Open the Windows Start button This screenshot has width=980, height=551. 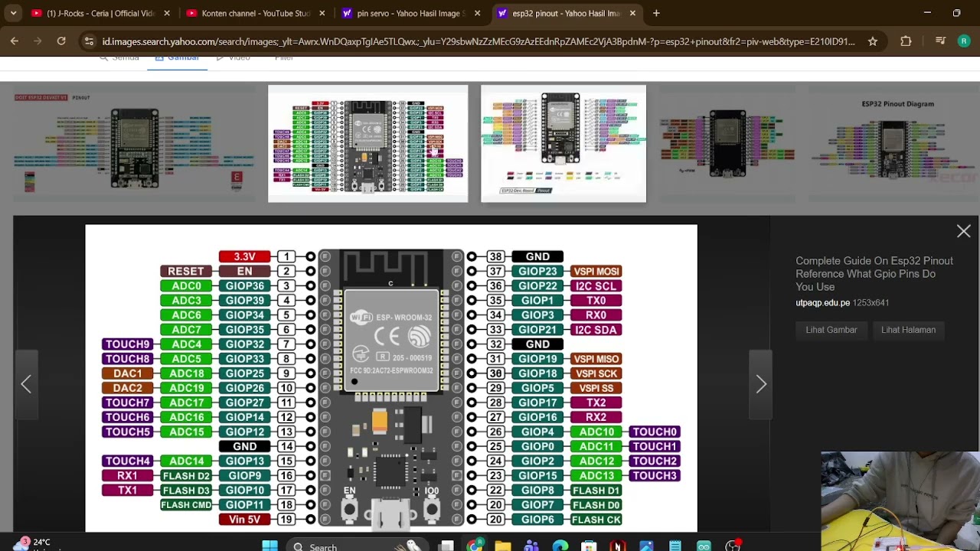tap(269, 546)
